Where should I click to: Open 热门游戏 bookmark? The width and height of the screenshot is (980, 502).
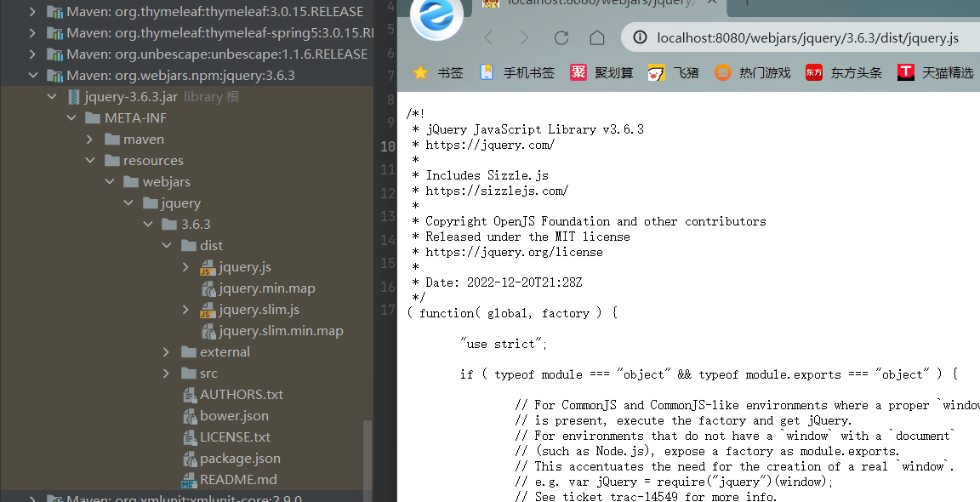click(753, 73)
